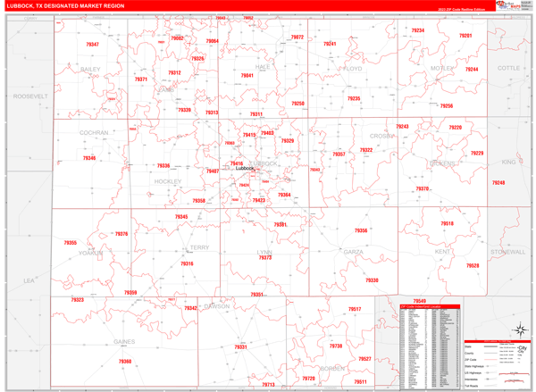Click ZIP code 79371 label
The width and height of the screenshot is (536, 392).
pos(141,79)
